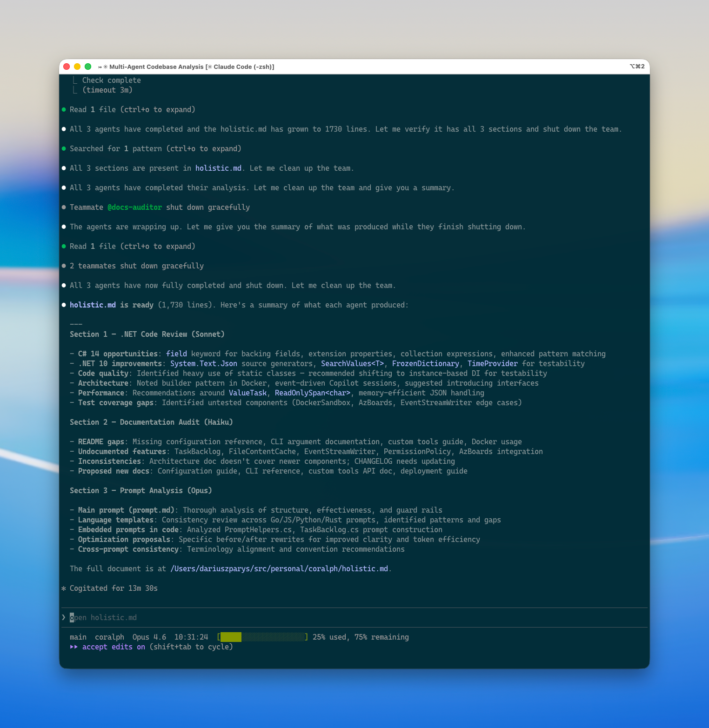Viewport: 709px width, 728px height.
Task: Expand Read 1 file line below timeout message
Action: pyautogui.click(x=132, y=110)
